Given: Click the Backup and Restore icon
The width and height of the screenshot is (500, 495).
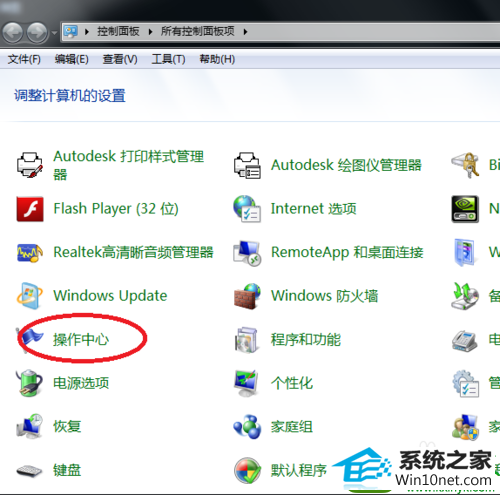Looking at the screenshot, I should pyautogui.click(x=465, y=296).
